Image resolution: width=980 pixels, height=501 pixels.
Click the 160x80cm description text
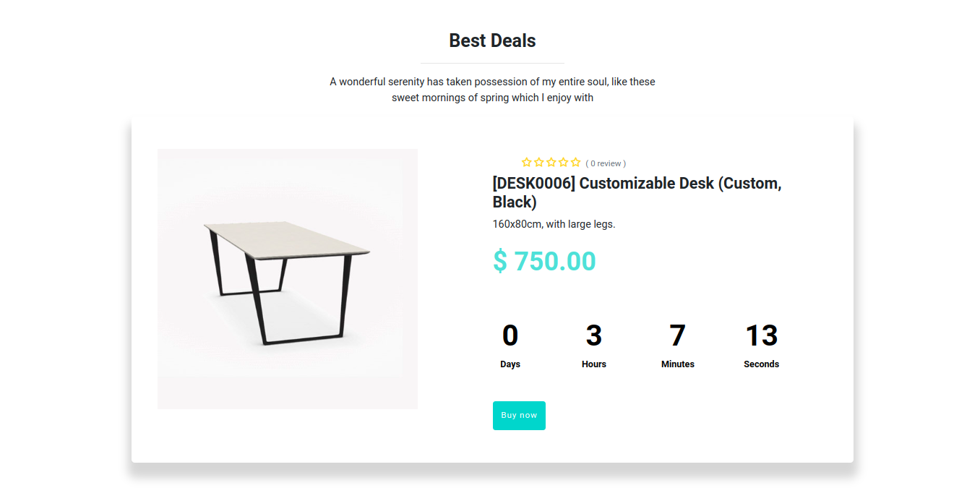tap(554, 224)
